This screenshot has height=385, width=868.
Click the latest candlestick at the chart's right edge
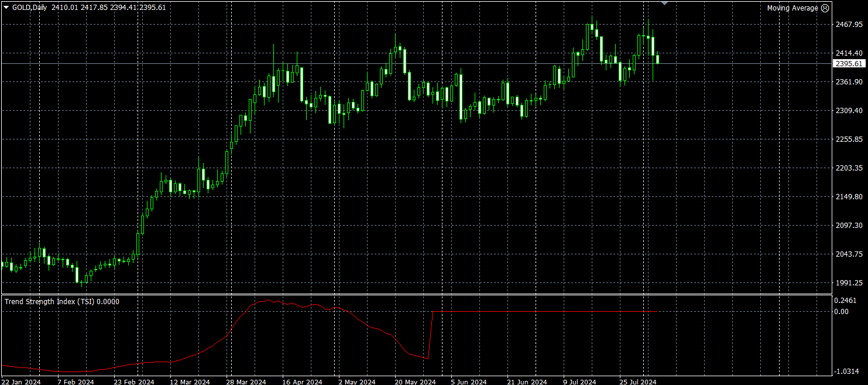pos(658,59)
